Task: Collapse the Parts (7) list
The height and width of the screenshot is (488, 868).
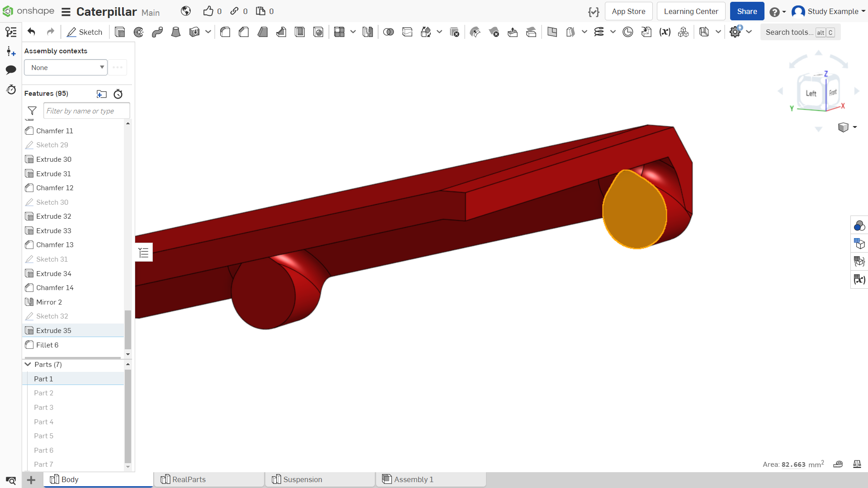Action: coord(28,364)
